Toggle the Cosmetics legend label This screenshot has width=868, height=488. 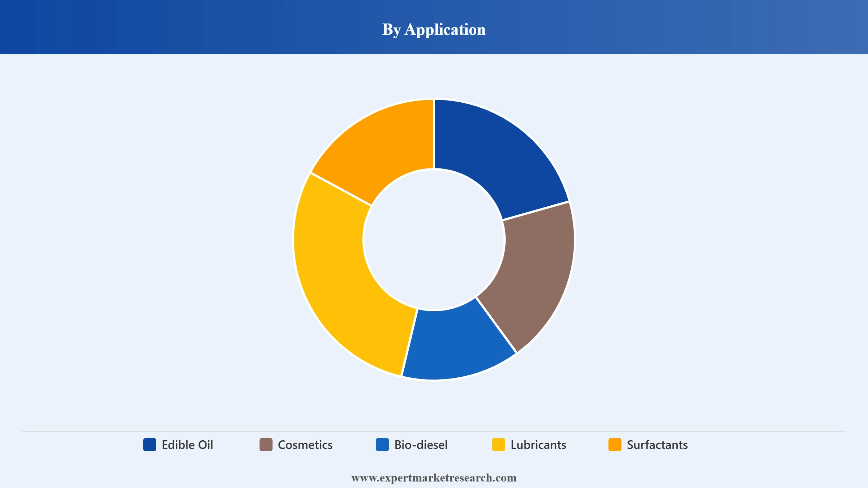305,445
